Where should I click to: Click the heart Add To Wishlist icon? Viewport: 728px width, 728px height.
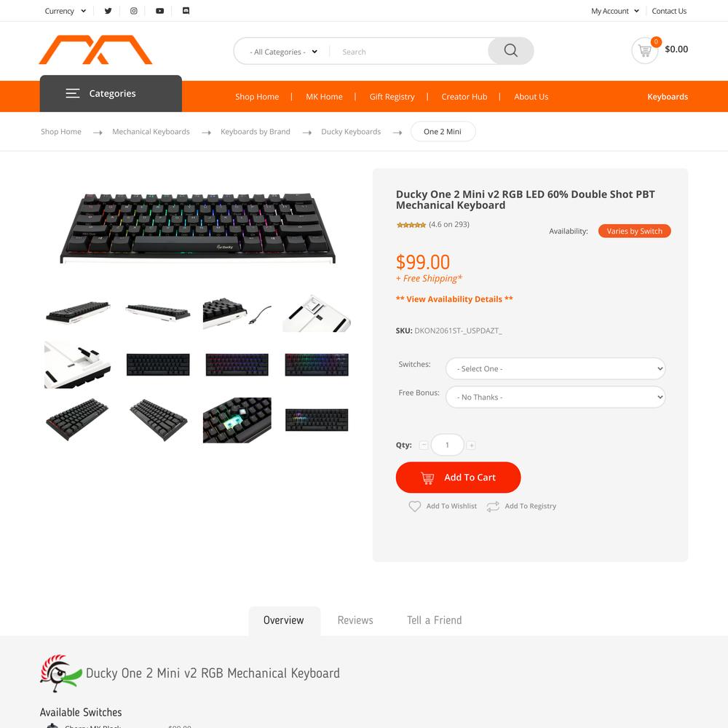click(x=415, y=506)
